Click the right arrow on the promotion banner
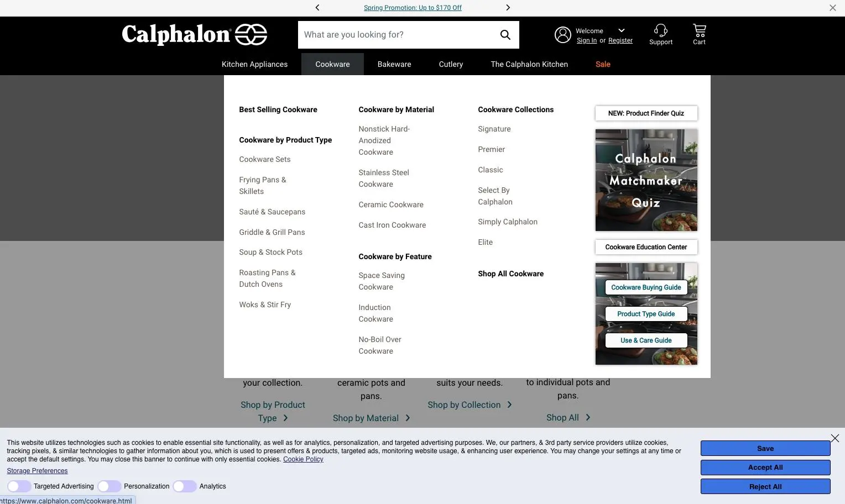Screen dimensions: 845x504 (508, 7)
